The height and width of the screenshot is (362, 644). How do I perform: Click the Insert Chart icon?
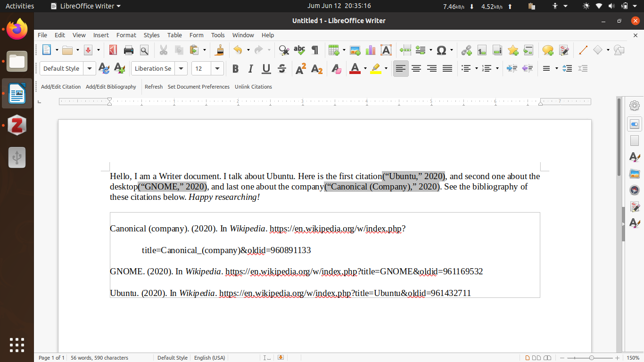pos(371,50)
